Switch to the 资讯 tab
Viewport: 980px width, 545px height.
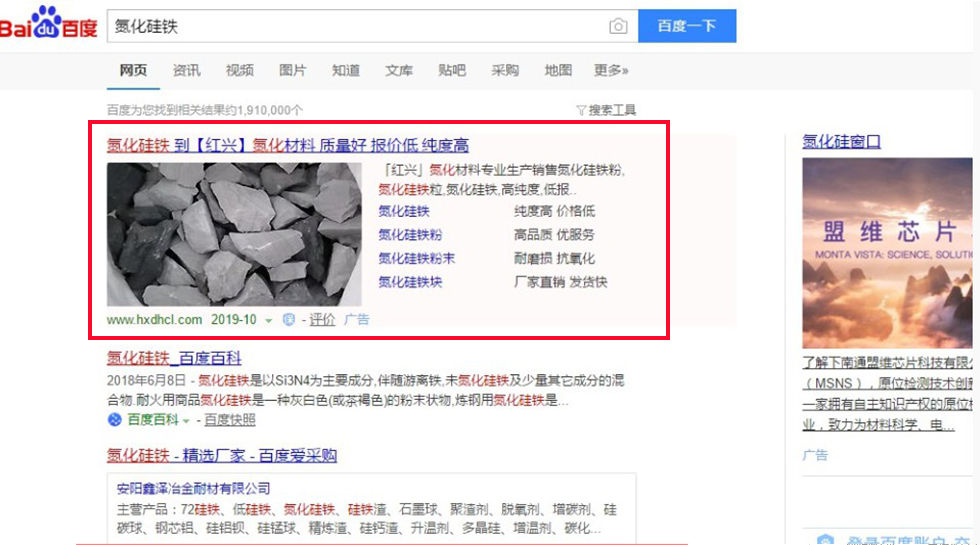pyautogui.click(x=186, y=70)
